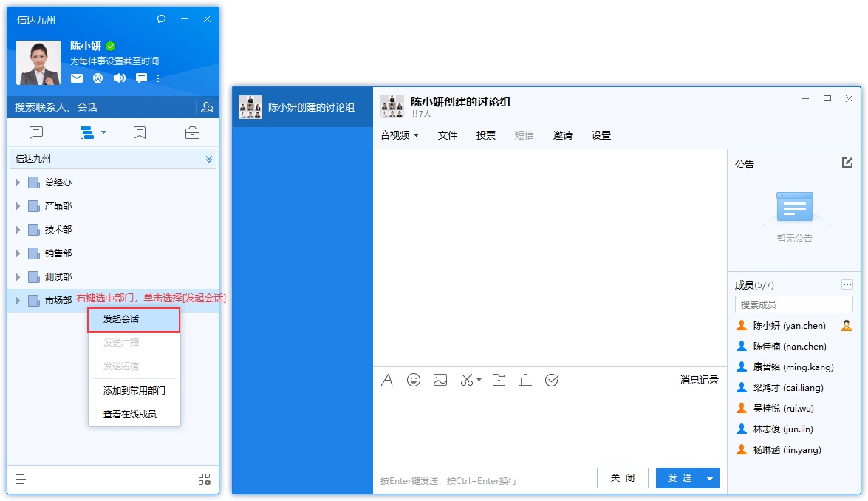Viewport: 868px width, 501px height.
Task: Click the 发送 button to send message
Action: 680,478
